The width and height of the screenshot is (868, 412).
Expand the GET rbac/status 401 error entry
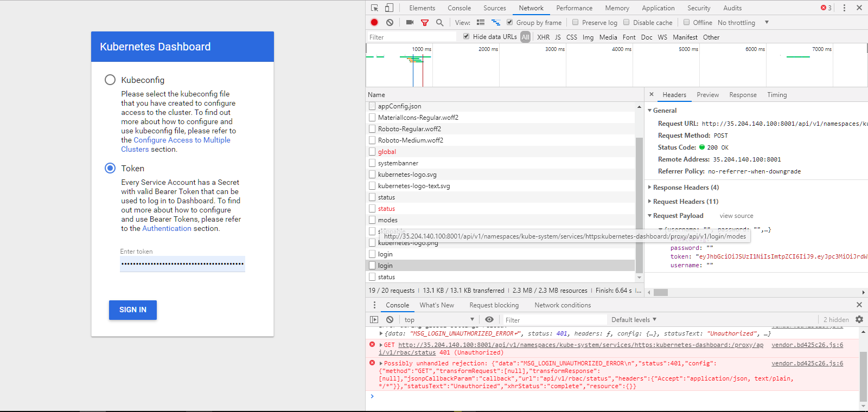[381, 345]
